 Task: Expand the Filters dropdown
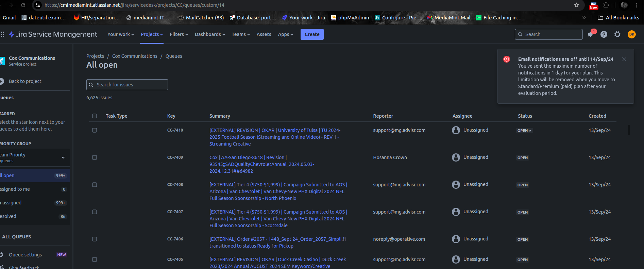179,34
